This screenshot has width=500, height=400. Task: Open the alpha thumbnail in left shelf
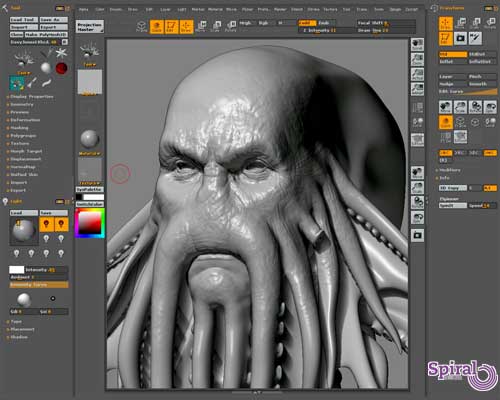[x=90, y=82]
